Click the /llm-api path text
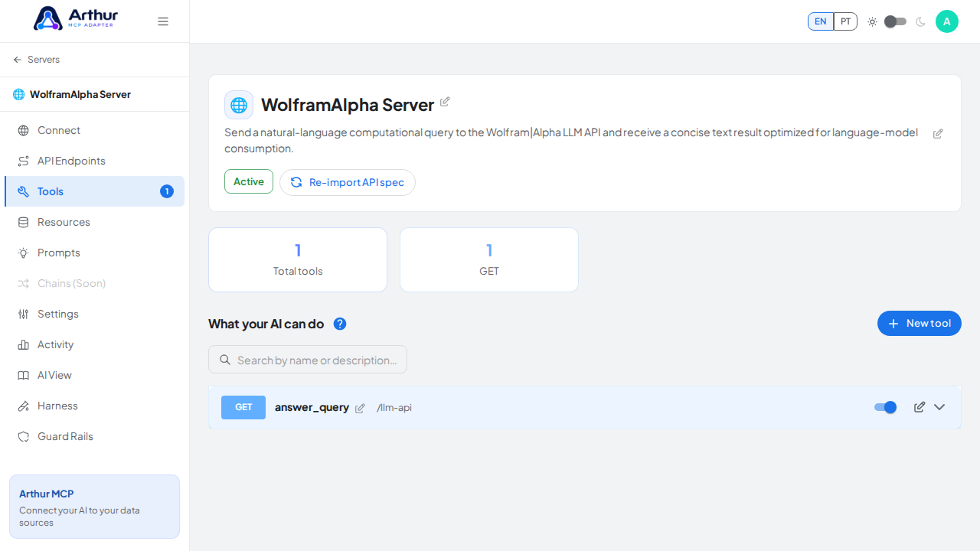 (x=394, y=408)
